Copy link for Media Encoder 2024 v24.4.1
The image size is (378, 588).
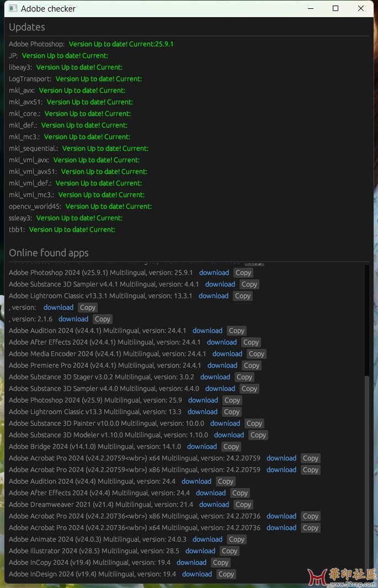click(257, 354)
